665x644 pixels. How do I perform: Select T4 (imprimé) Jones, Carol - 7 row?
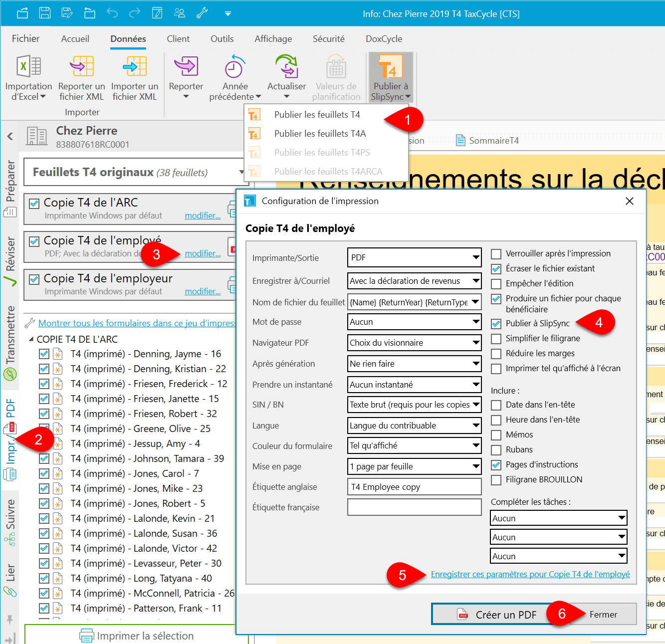135,473
